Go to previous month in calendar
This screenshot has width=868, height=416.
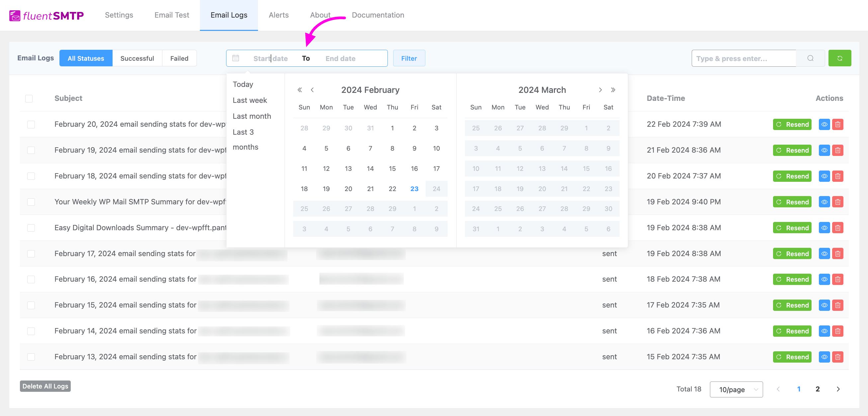click(x=312, y=90)
